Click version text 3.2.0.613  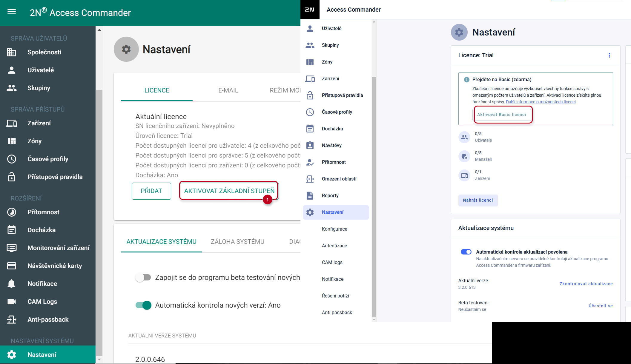(x=467, y=287)
